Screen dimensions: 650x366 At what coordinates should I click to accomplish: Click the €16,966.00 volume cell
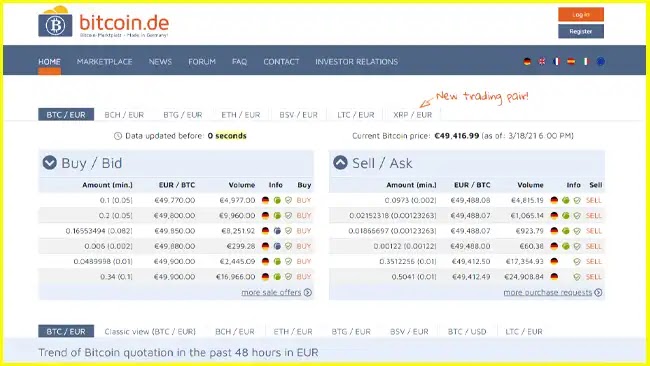pyautogui.click(x=235, y=276)
